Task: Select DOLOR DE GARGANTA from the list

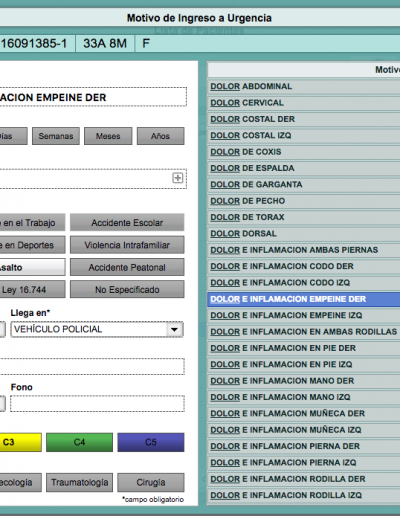Action: coord(304,185)
